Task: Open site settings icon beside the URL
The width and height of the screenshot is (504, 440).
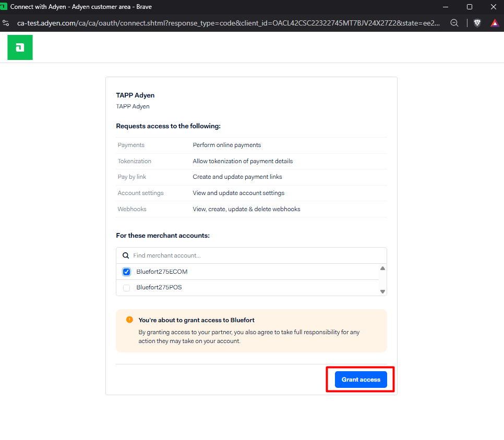Action: pyautogui.click(x=6, y=23)
